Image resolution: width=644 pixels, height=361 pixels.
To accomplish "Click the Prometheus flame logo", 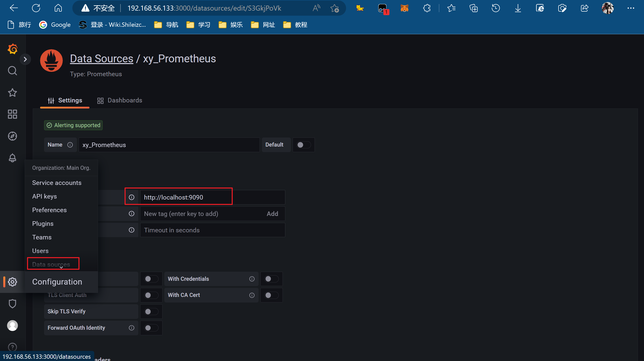I will (51, 61).
